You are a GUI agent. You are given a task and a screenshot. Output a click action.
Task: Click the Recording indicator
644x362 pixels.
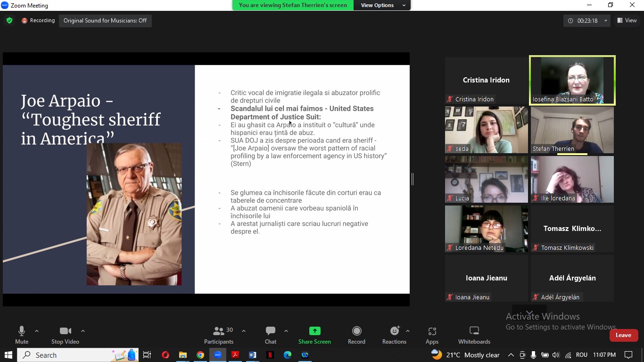click(x=38, y=21)
